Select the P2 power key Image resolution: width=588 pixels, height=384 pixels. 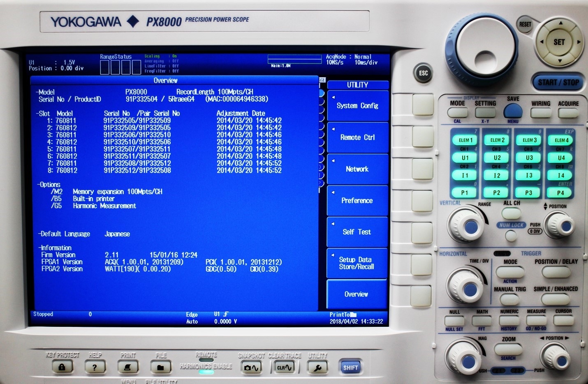point(497,193)
